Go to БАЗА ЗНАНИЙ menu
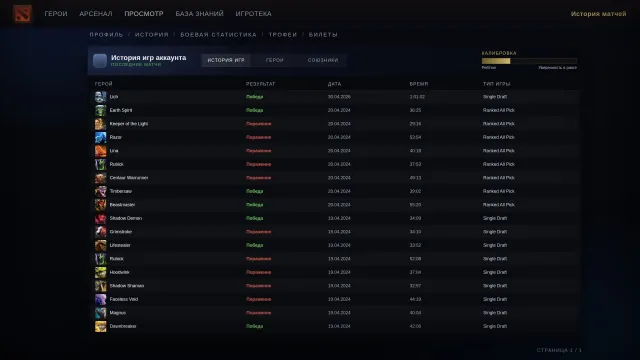Image resolution: width=640 pixels, height=360 pixels. pos(200,14)
